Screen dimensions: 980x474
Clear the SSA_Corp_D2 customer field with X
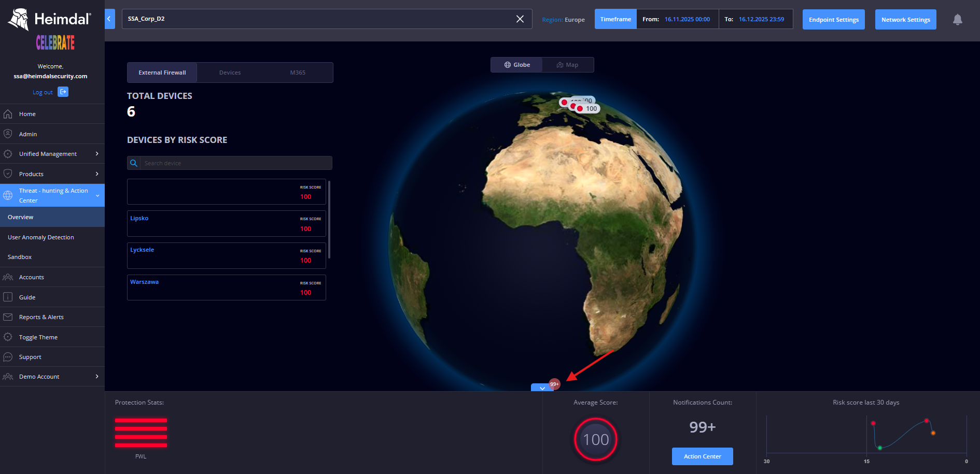click(520, 19)
